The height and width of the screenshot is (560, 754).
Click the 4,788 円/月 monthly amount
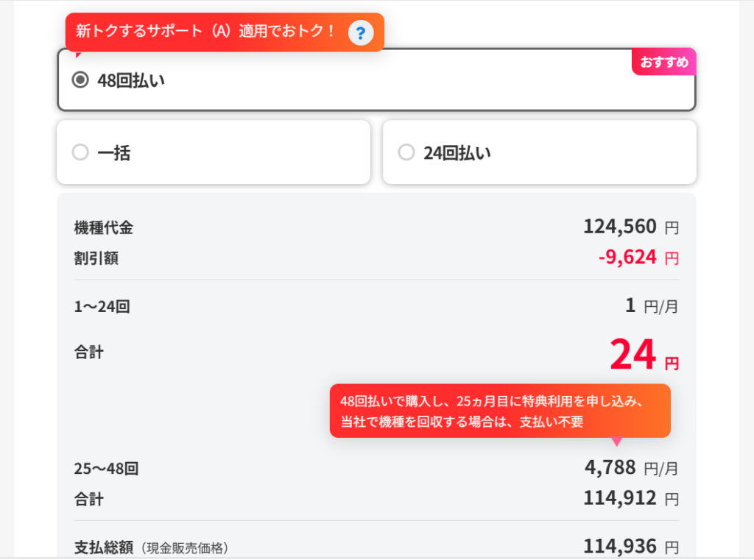631,467
